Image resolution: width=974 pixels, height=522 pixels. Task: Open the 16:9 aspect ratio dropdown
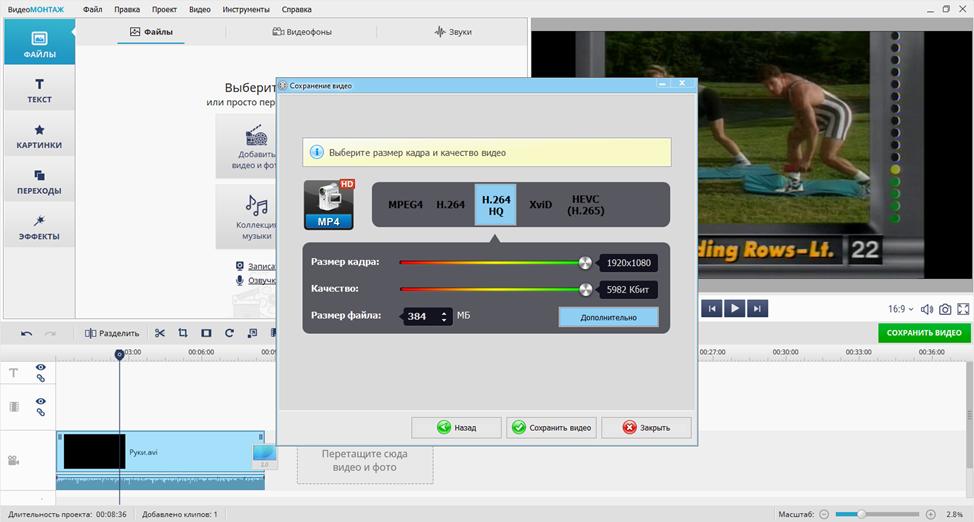901,309
